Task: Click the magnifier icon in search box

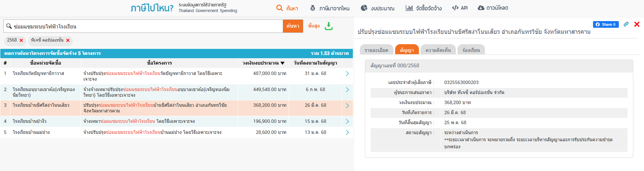Action: coord(9,26)
